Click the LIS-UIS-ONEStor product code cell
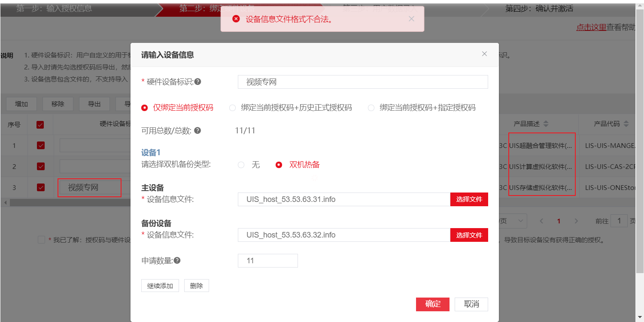This screenshot has width=644, height=322. tap(610, 187)
